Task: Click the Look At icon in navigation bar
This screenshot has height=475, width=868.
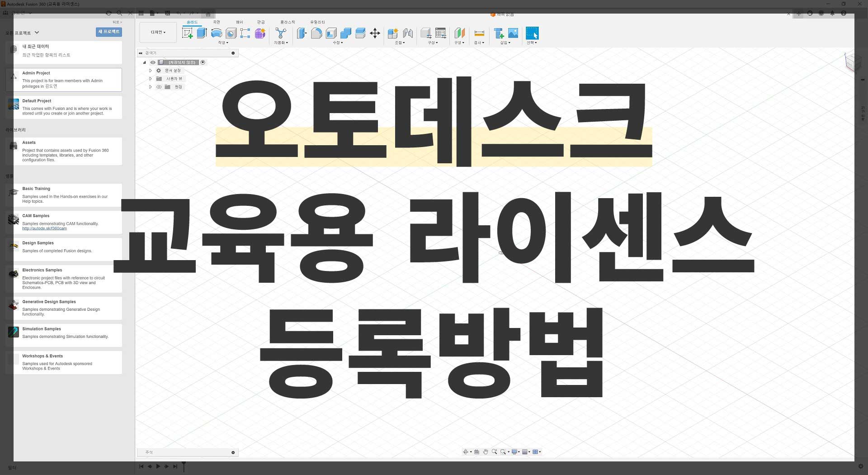Action: [476, 452]
